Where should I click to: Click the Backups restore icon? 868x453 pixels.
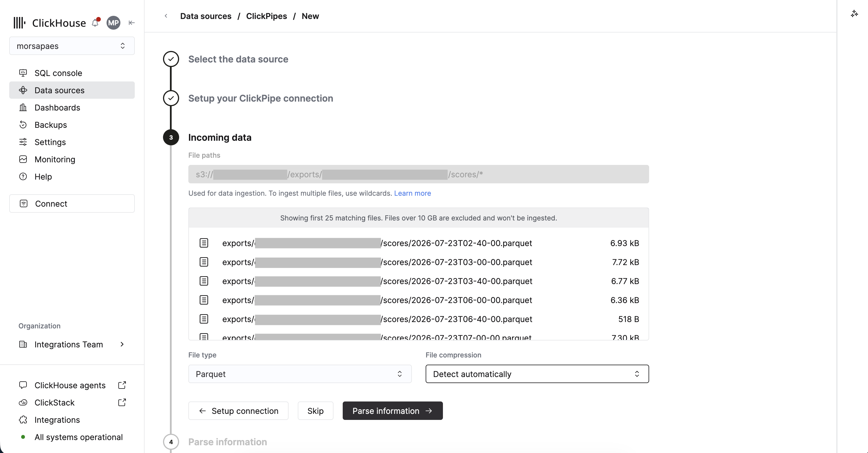coord(23,125)
